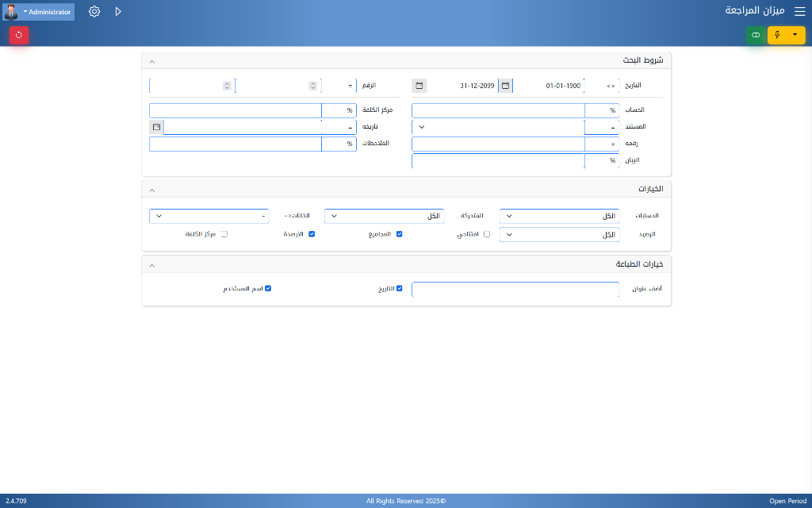The width and height of the screenshot is (812, 508).
Task: Open the hamburger main menu
Action: [799, 12]
